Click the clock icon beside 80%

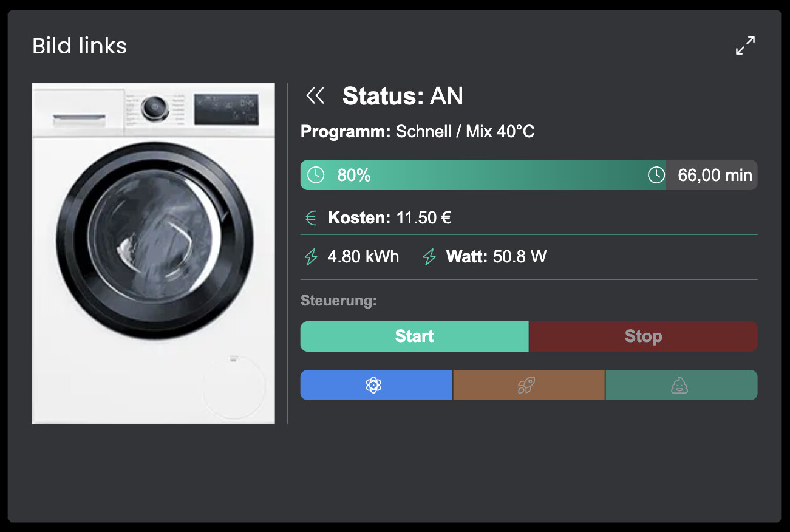click(x=316, y=175)
